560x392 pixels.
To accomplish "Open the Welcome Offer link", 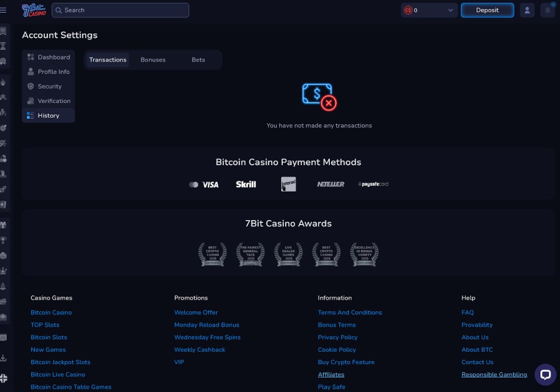I will 196,312.
